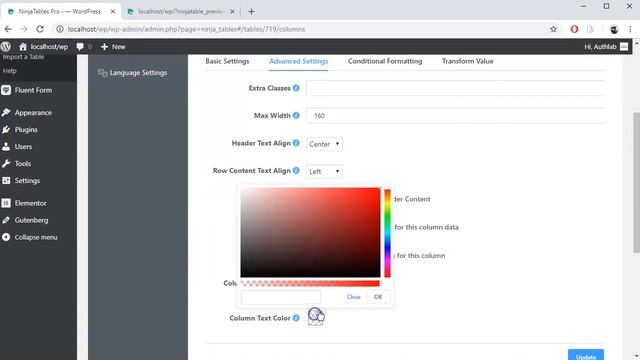Open Header Text Align dropdown
The width and height of the screenshot is (640, 360).
(324, 144)
